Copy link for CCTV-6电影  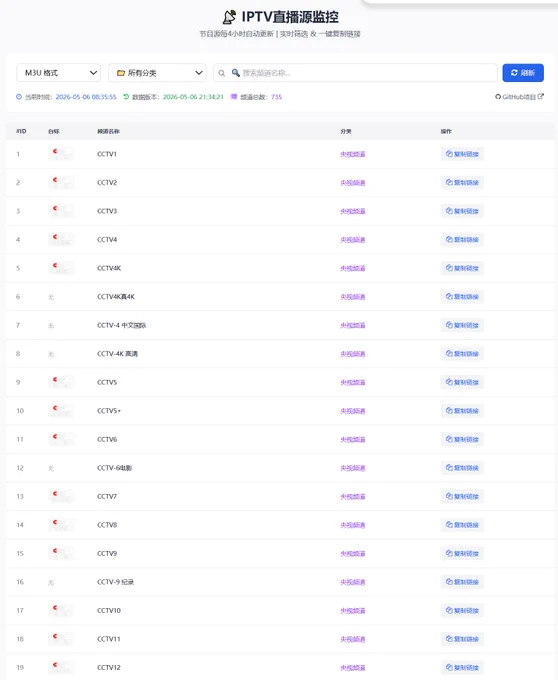click(x=462, y=468)
